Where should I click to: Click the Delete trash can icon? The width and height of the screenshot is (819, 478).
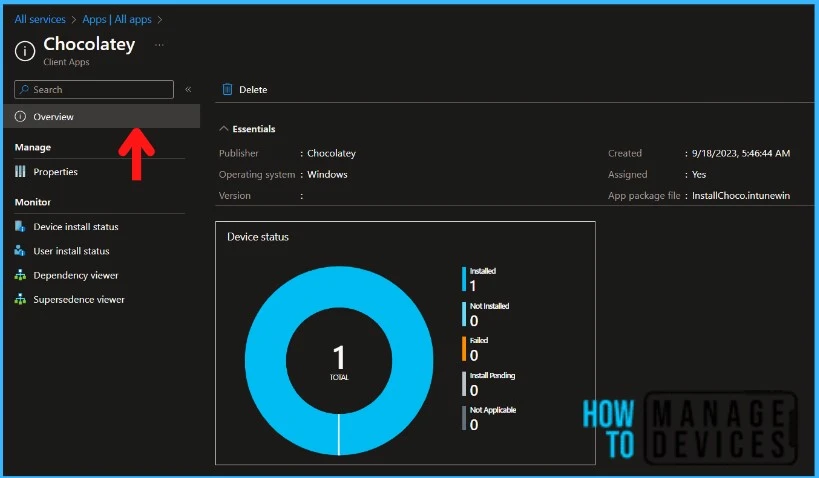(x=227, y=89)
